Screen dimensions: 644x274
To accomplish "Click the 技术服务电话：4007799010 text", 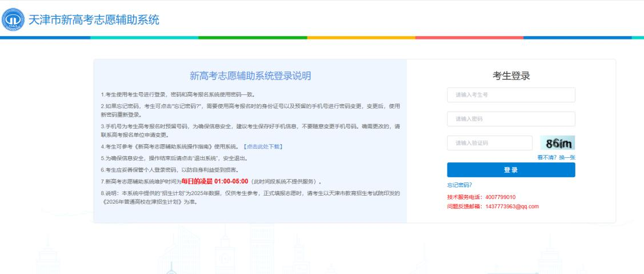I will 481,197.
